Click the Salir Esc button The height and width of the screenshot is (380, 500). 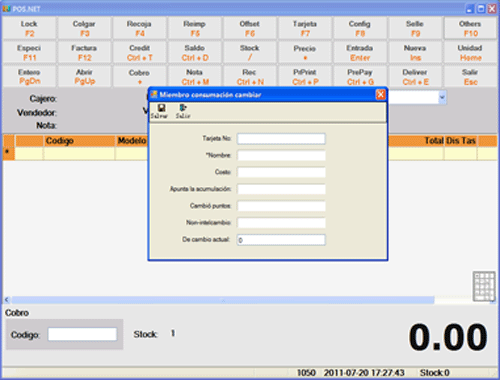pos(470,77)
